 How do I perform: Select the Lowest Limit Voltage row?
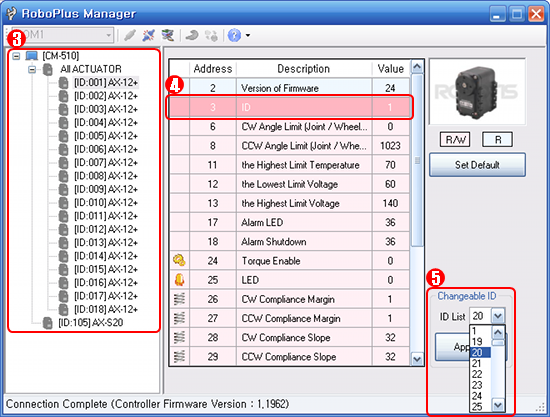[290, 184]
